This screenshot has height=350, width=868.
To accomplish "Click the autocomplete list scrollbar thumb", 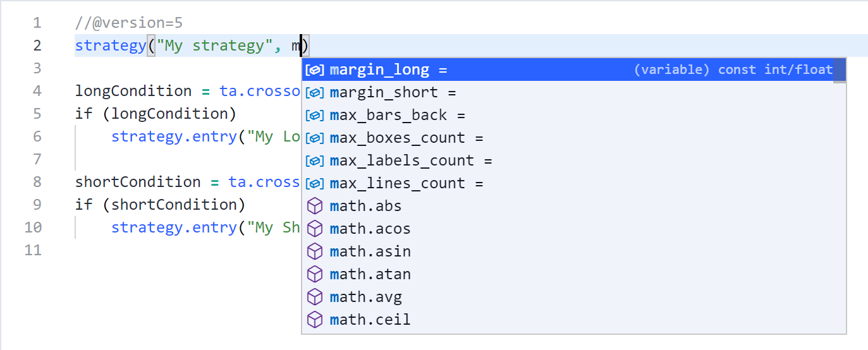I will 840,69.
